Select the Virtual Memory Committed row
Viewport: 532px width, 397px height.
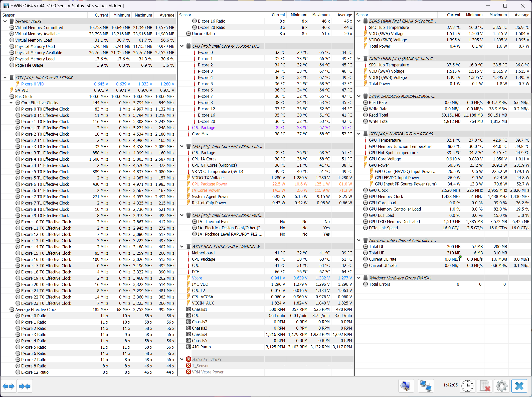click(x=89, y=28)
